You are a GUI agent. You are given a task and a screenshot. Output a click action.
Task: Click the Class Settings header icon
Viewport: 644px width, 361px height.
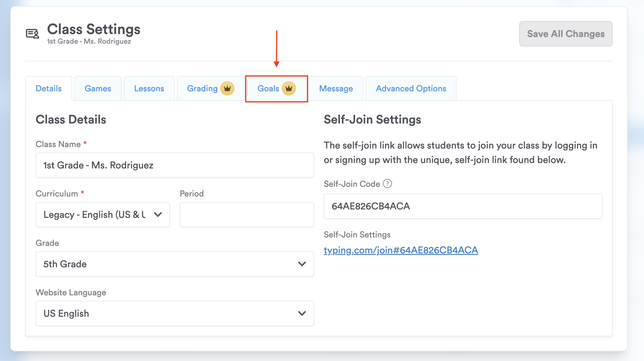pos(33,34)
